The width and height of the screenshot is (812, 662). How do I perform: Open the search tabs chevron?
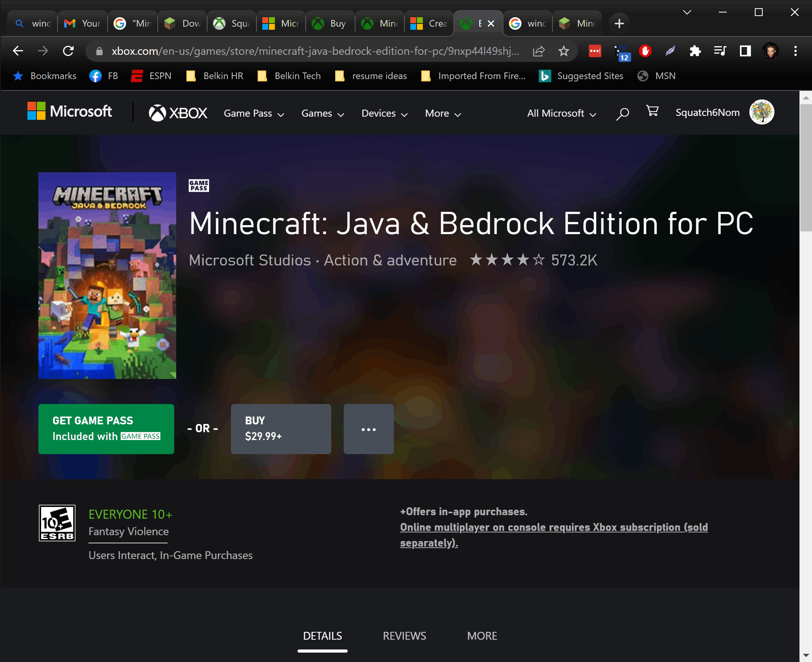coord(687,12)
